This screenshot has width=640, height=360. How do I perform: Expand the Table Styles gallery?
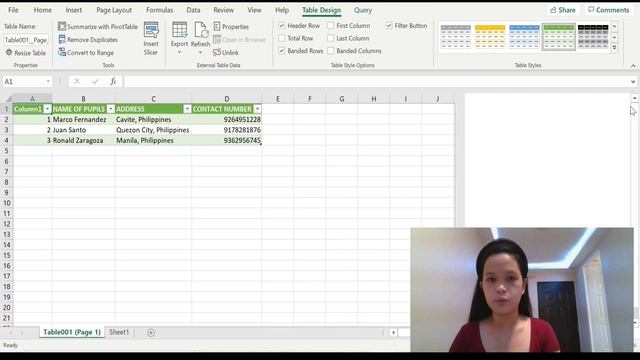click(614, 48)
